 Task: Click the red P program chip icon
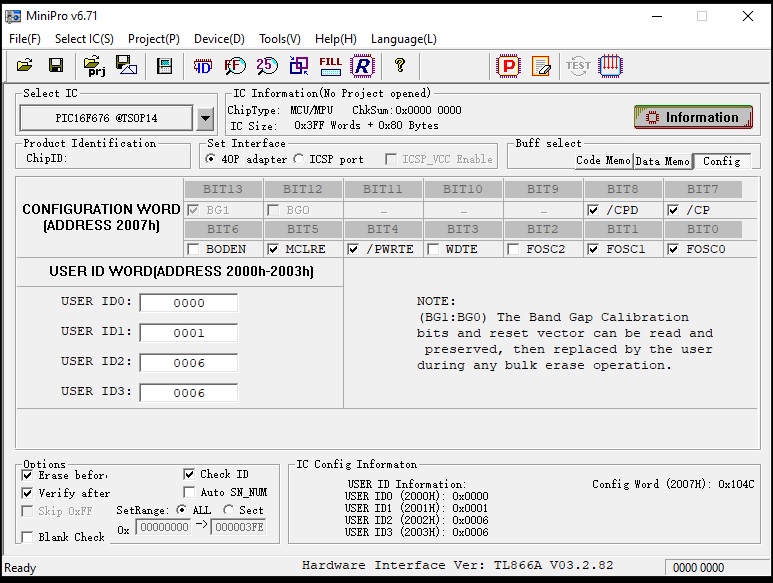(x=509, y=66)
